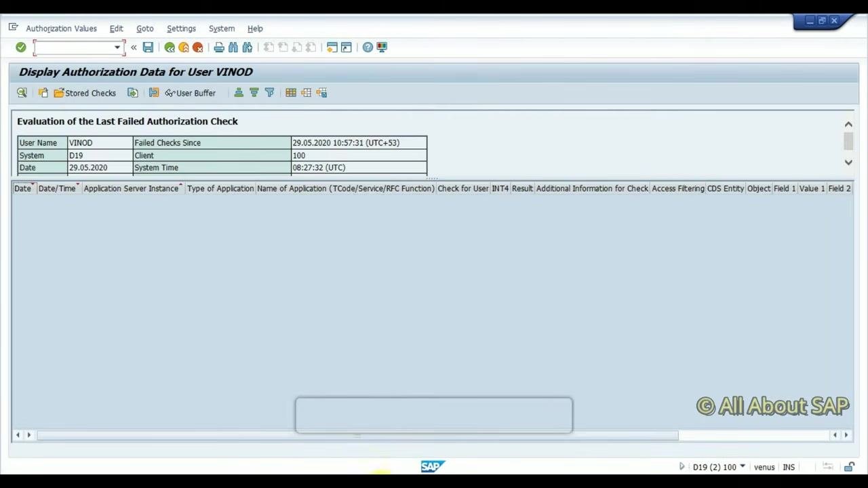
Task: Click the Save floppy disk icon
Action: tap(148, 47)
